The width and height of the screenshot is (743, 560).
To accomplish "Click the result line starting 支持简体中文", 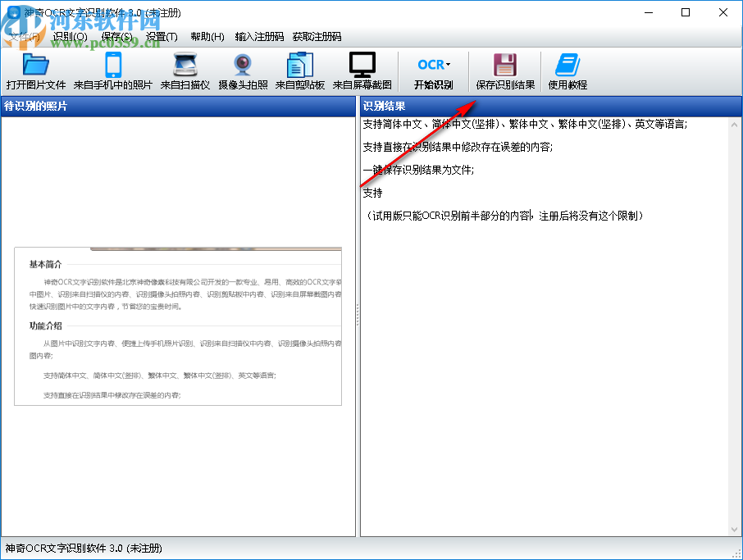I will pos(525,124).
